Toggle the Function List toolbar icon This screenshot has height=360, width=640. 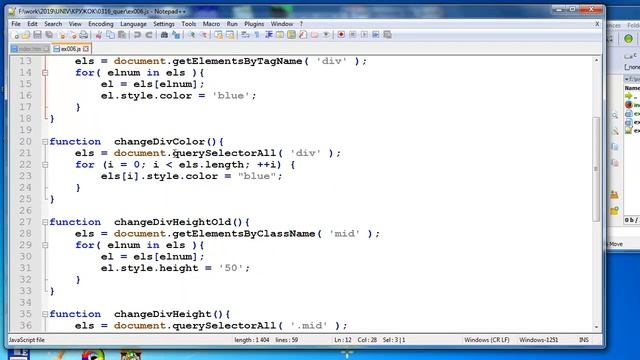tap(303, 35)
